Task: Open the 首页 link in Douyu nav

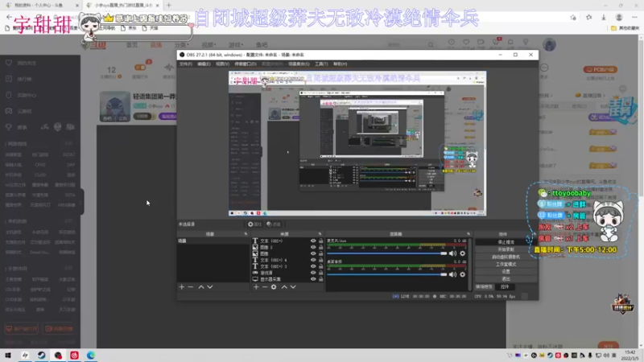Action: 132,45
